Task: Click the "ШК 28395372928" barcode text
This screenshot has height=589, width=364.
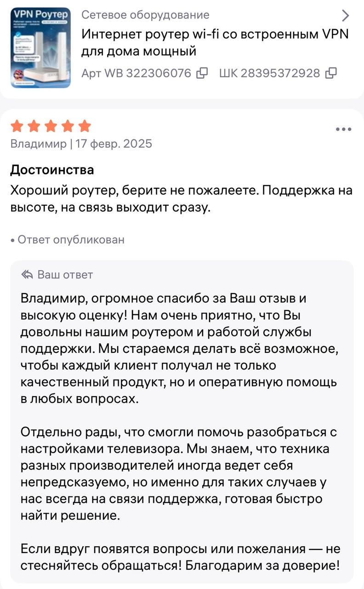Action: tap(269, 73)
